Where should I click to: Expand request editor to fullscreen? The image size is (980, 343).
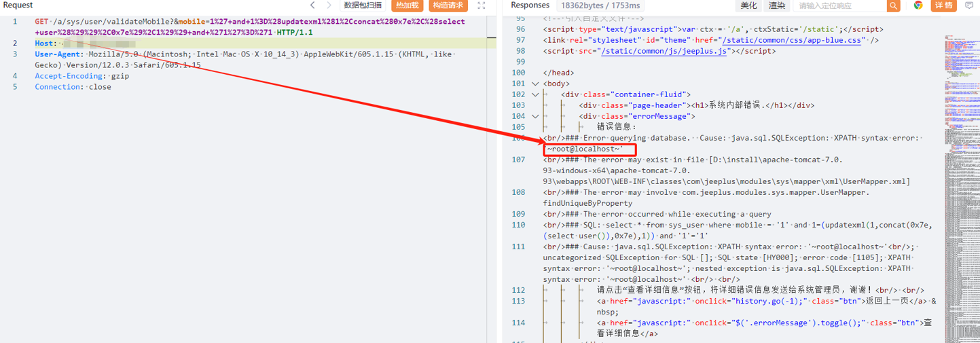tap(482, 5)
